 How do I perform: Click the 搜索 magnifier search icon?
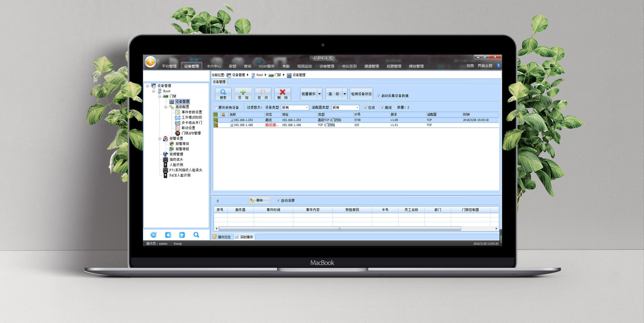click(x=223, y=92)
